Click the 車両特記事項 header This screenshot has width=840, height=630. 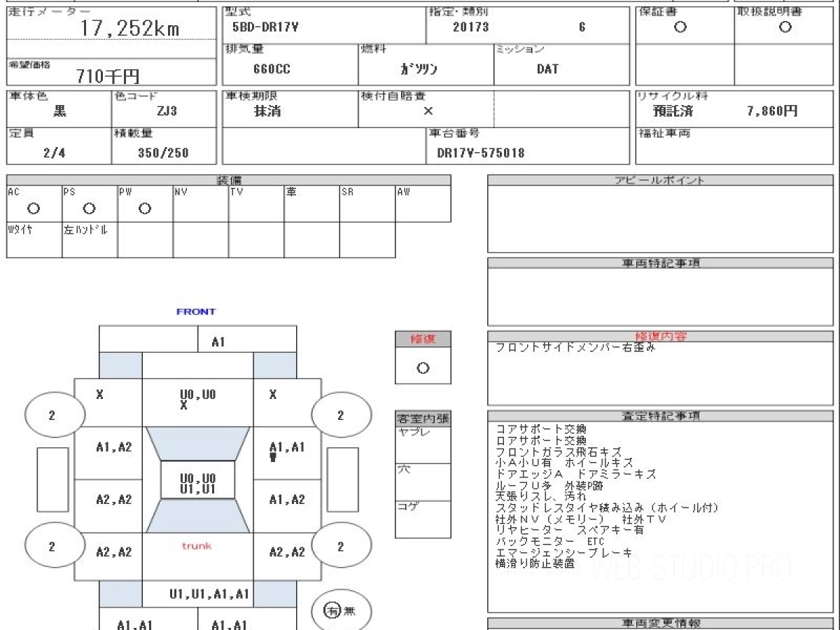(660, 262)
